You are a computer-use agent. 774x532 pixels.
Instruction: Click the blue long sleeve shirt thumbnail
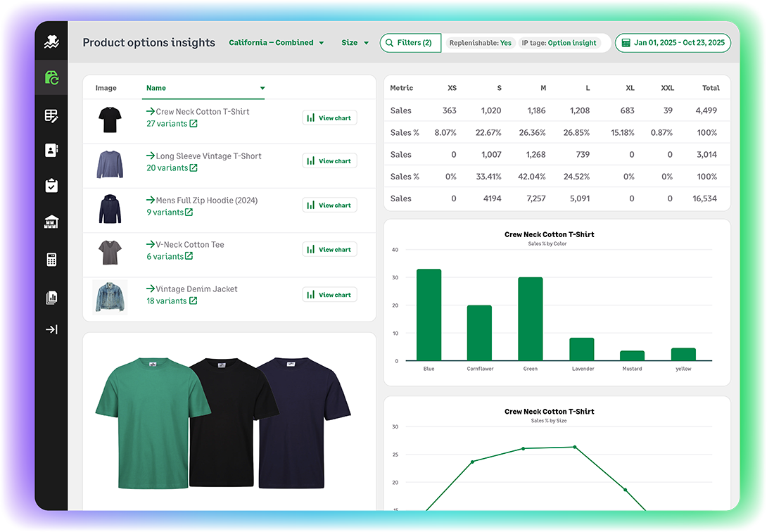tap(110, 165)
